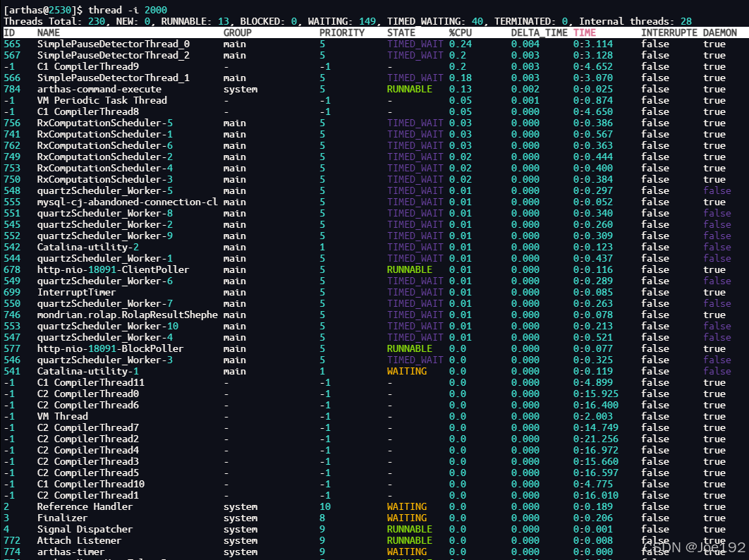Select RxComputationScheduler-1 thread name
Image resolution: width=749 pixels, height=560 pixels.
(x=105, y=134)
